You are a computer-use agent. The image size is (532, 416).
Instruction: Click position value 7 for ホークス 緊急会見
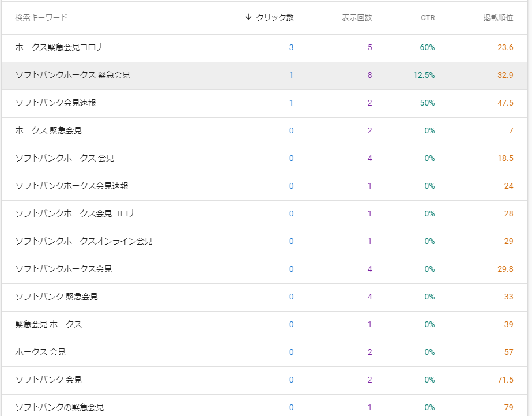pos(511,130)
